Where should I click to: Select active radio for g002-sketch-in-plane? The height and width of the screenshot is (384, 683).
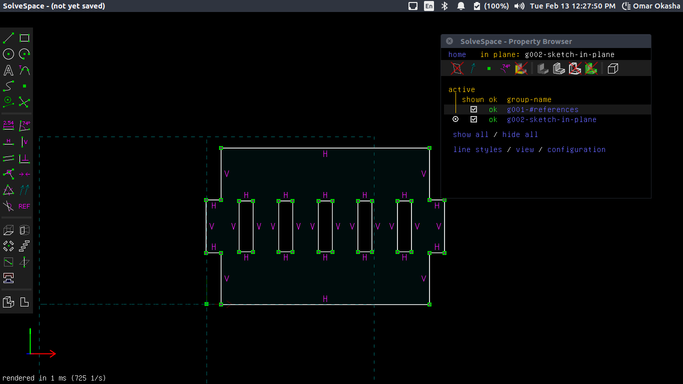point(456,119)
